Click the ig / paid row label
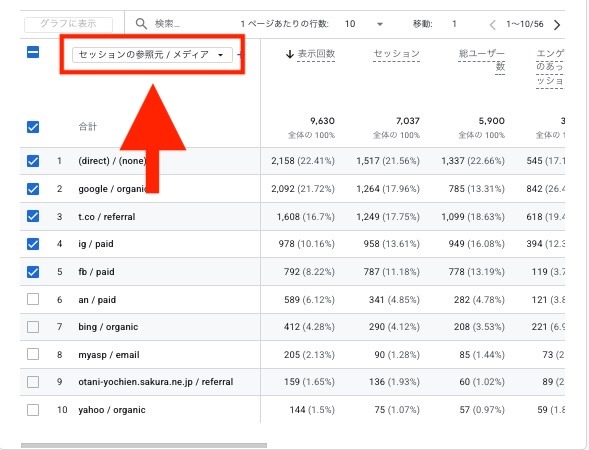Viewport: 589px width, 450px height. click(96, 244)
